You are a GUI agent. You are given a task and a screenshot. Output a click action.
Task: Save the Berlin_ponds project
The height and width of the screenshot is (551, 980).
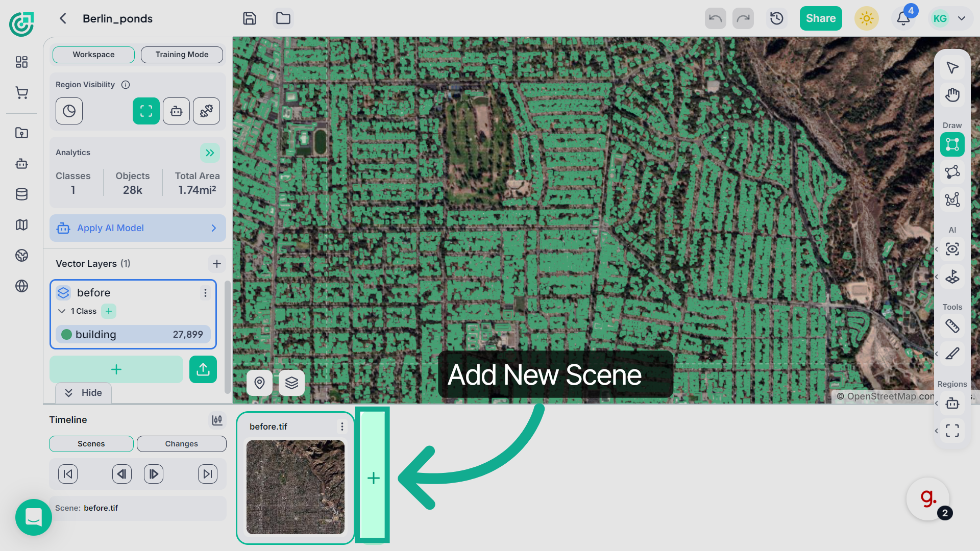click(x=250, y=18)
